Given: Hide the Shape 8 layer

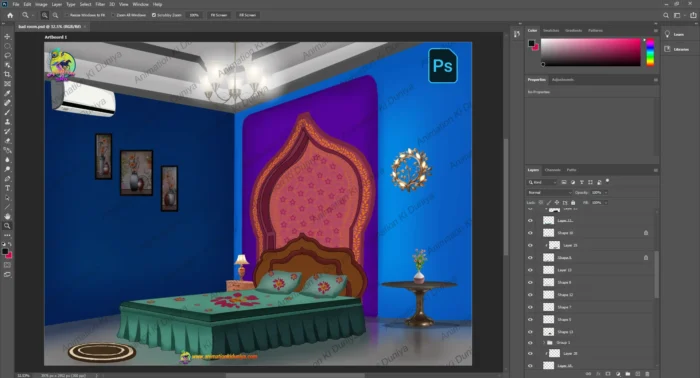Looking at the screenshot, I should pos(530,282).
